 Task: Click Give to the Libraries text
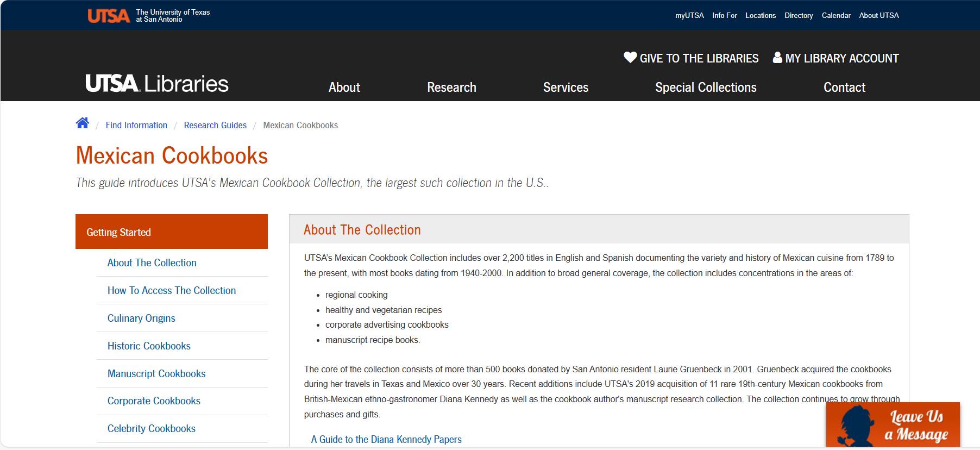click(699, 58)
